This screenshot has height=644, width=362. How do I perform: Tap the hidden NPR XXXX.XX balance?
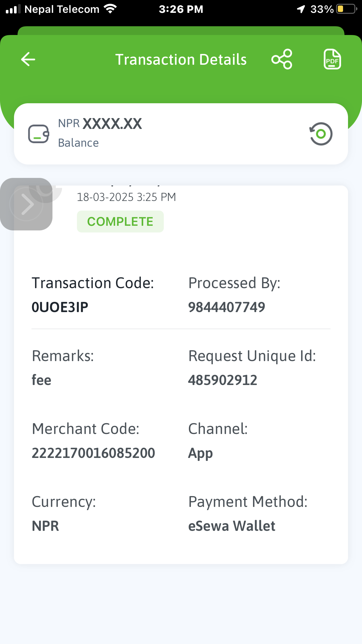100,124
